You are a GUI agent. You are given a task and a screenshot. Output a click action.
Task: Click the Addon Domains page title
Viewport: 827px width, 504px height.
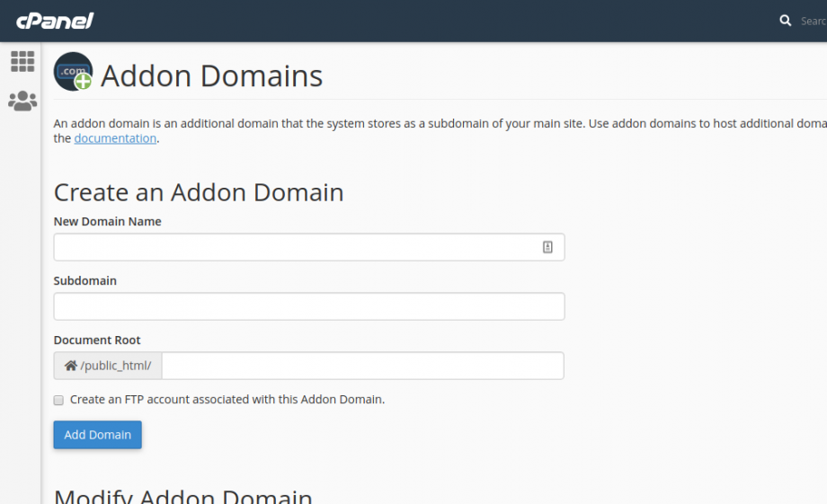point(211,76)
